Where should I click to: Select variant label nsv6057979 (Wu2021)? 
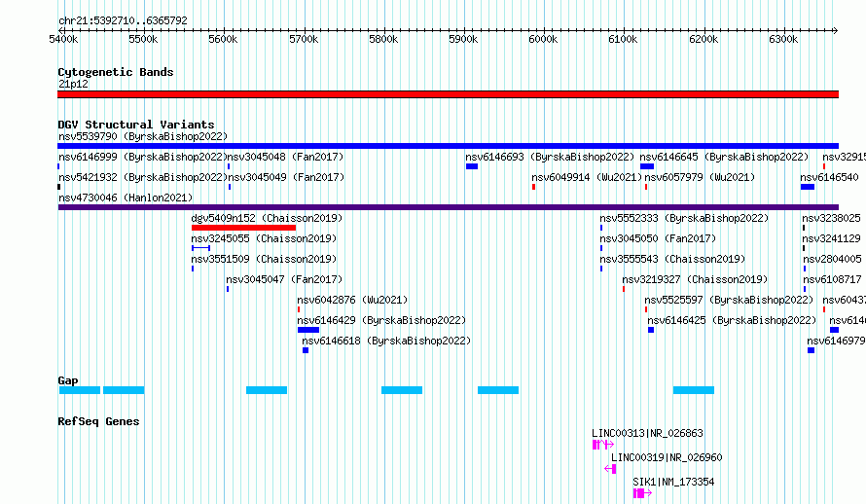[700, 177]
